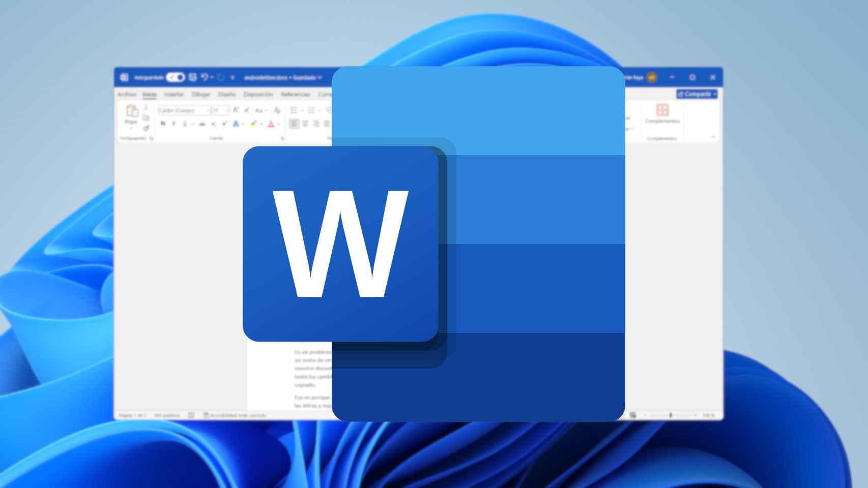Open the Change Case Aa dropdown
Image resolution: width=868 pixels, height=488 pixels.
click(x=261, y=110)
